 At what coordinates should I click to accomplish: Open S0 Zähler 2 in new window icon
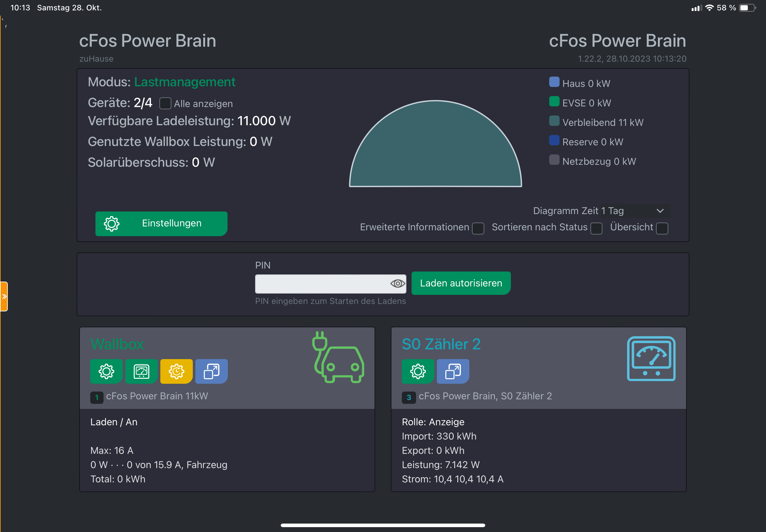pos(453,371)
